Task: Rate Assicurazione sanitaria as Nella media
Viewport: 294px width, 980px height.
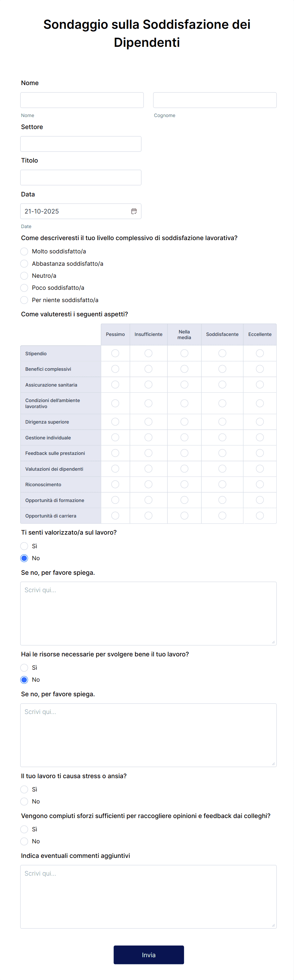Action: (x=185, y=385)
